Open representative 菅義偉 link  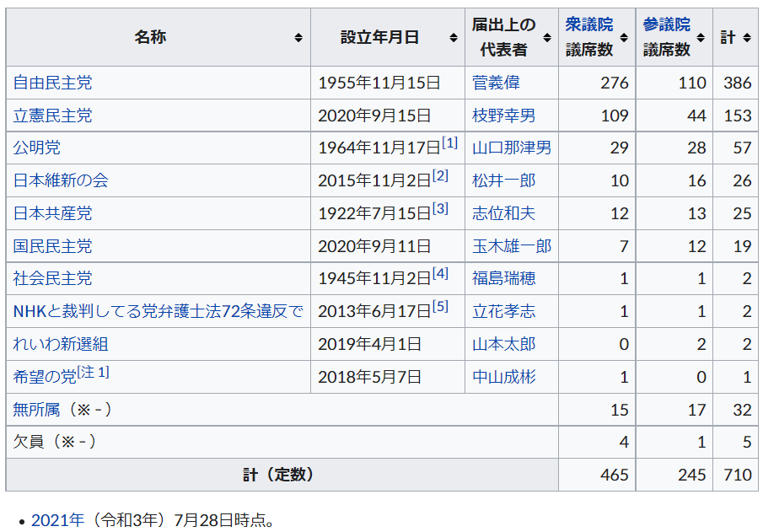[x=496, y=83]
